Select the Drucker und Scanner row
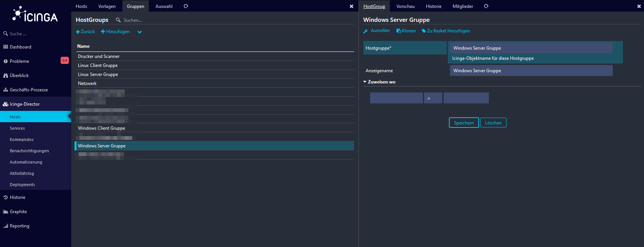644x247 pixels. pyautogui.click(x=215, y=56)
